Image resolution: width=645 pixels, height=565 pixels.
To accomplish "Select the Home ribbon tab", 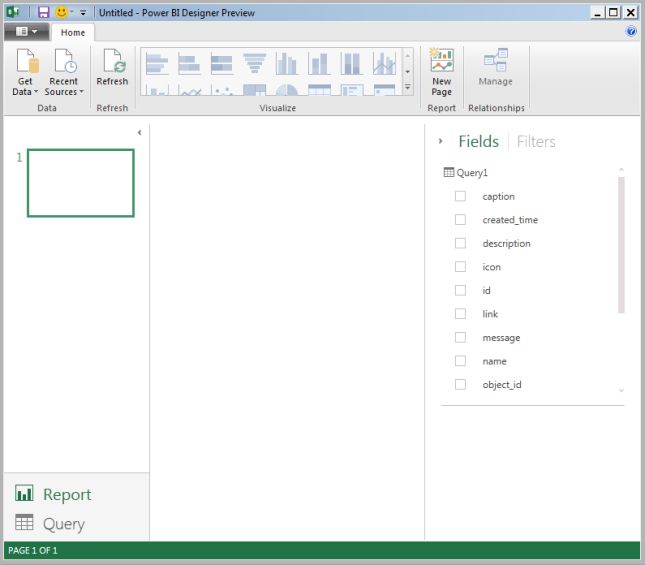I will (73, 32).
